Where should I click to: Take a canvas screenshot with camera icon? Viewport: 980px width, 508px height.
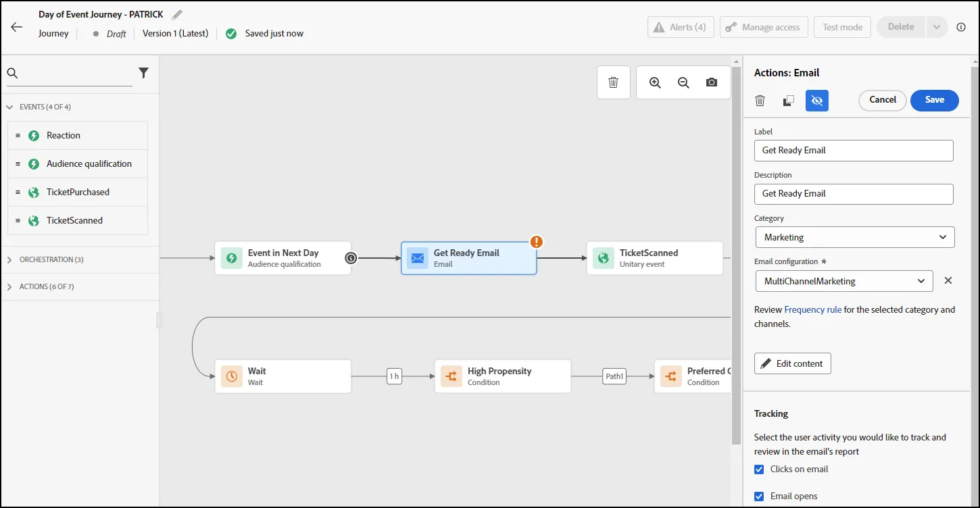(712, 82)
